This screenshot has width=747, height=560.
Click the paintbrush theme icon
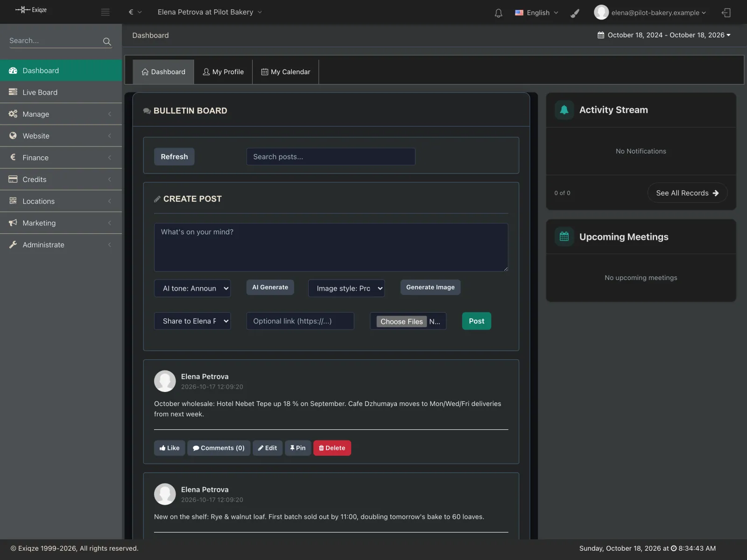[575, 13]
